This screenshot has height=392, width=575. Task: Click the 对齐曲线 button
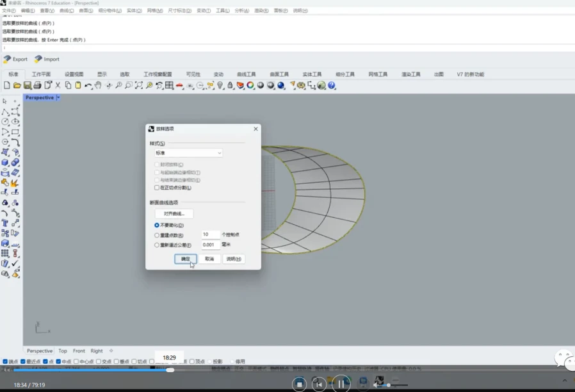(x=174, y=214)
